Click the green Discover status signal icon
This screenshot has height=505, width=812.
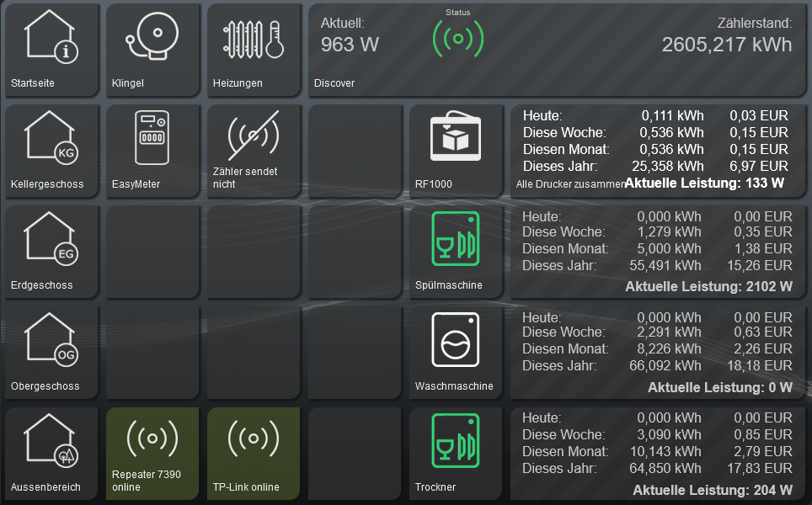pyautogui.click(x=458, y=39)
